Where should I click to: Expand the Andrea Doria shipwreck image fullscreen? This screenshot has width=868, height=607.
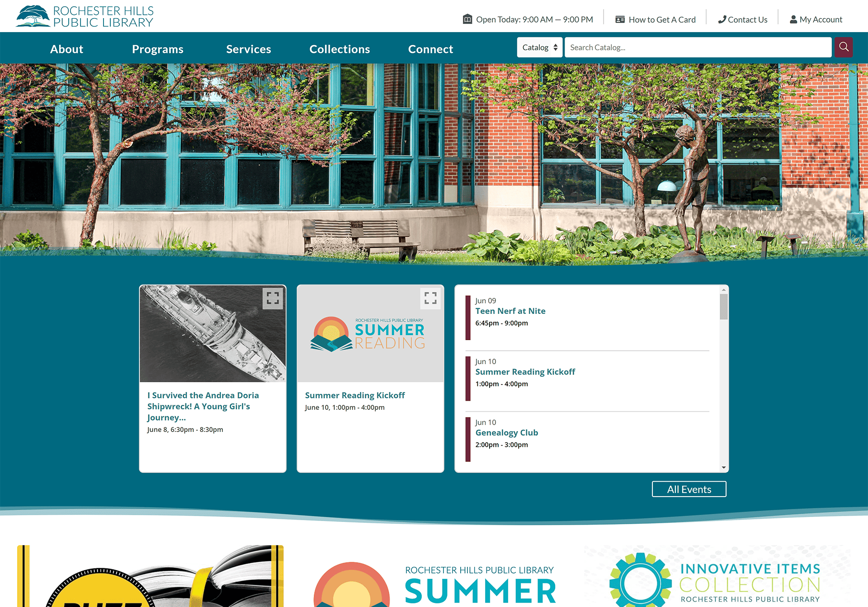point(273,298)
